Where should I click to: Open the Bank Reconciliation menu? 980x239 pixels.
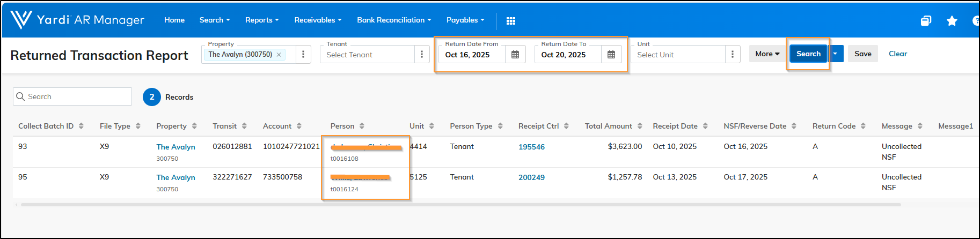click(394, 20)
